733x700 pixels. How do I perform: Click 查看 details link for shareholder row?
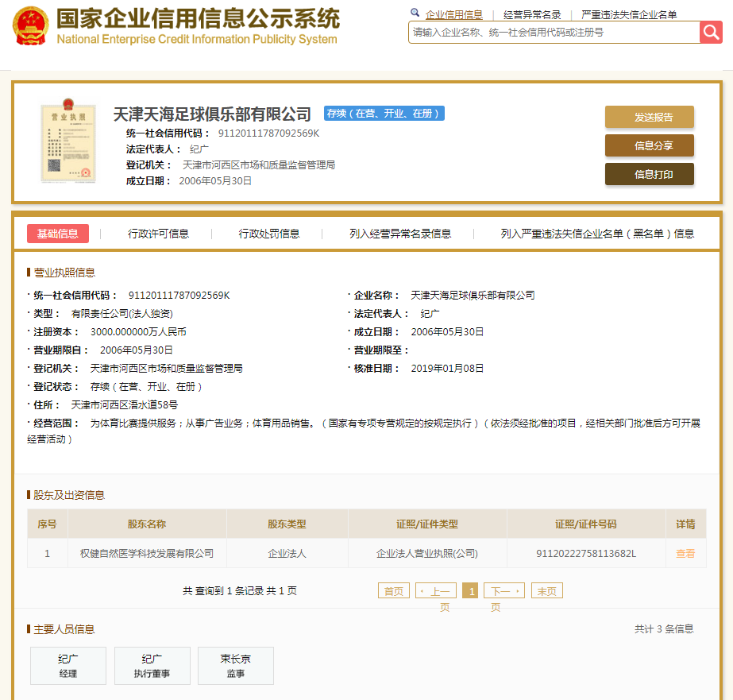(x=685, y=553)
